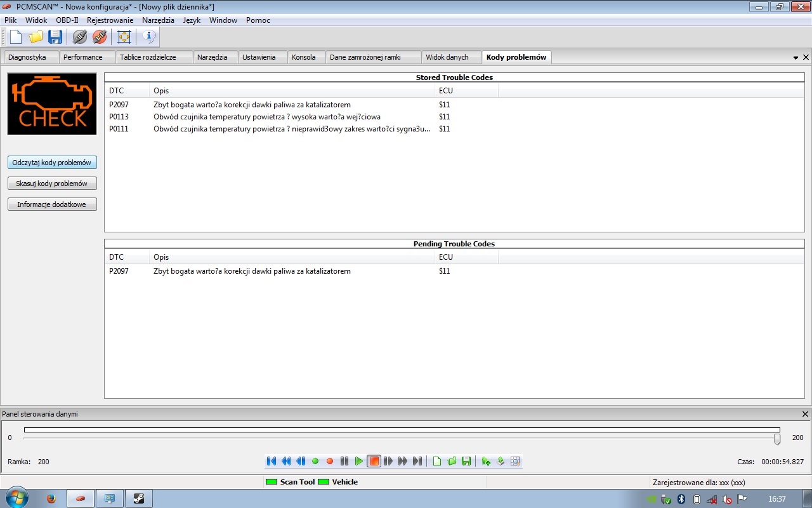
Task: Click the red disconnect plug icon
Action: point(100,37)
